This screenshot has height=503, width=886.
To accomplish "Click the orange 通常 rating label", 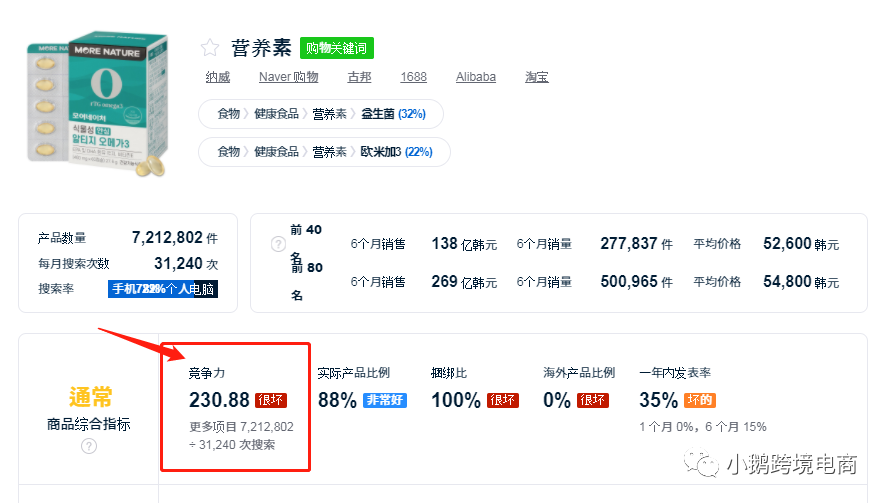I will pyautogui.click(x=90, y=397).
